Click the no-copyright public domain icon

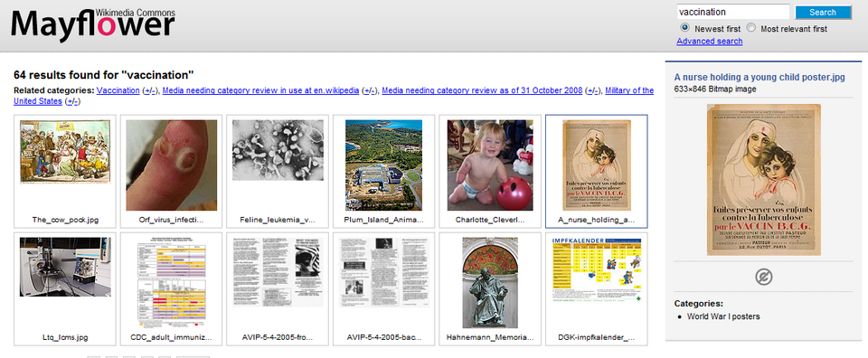click(x=763, y=276)
